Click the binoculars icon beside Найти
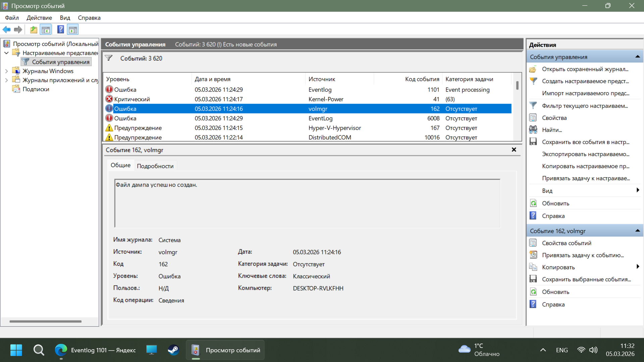 [x=533, y=130]
